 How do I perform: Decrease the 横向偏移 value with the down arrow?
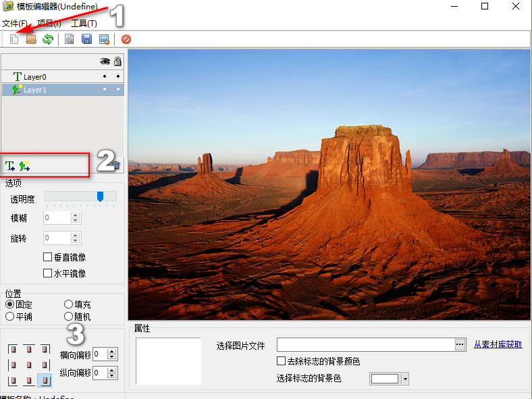(111, 357)
